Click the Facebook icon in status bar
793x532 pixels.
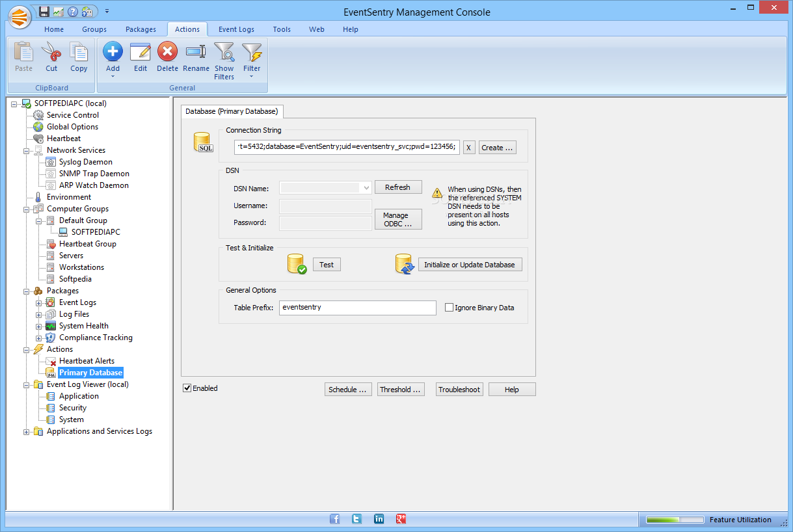click(x=335, y=519)
